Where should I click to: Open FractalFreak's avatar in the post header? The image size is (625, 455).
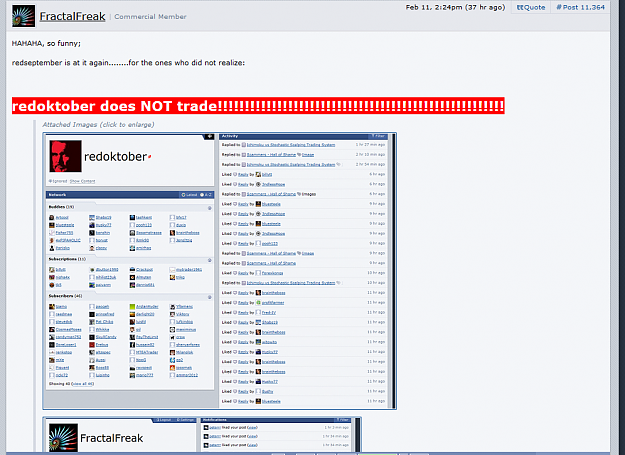[x=24, y=16]
